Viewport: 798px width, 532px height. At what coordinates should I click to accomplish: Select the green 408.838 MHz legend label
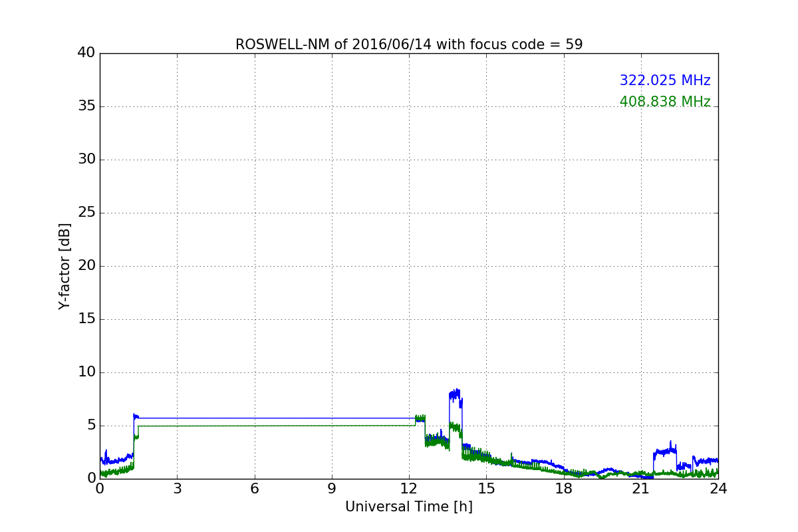(665, 102)
